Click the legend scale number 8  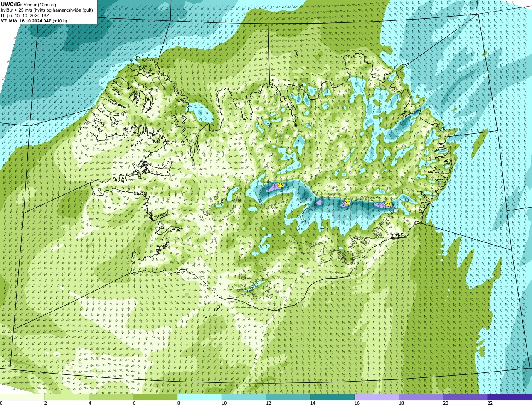178,403
